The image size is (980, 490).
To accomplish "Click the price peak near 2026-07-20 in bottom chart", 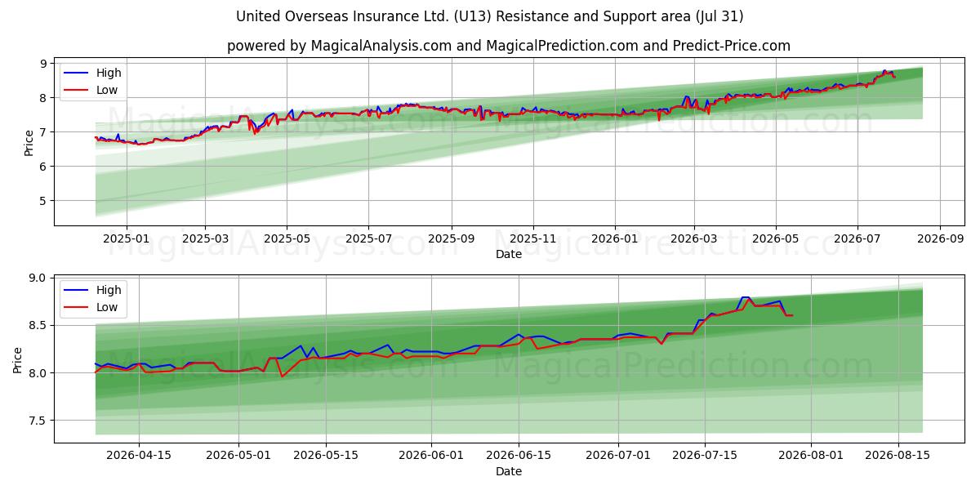I will click(x=745, y=297).
